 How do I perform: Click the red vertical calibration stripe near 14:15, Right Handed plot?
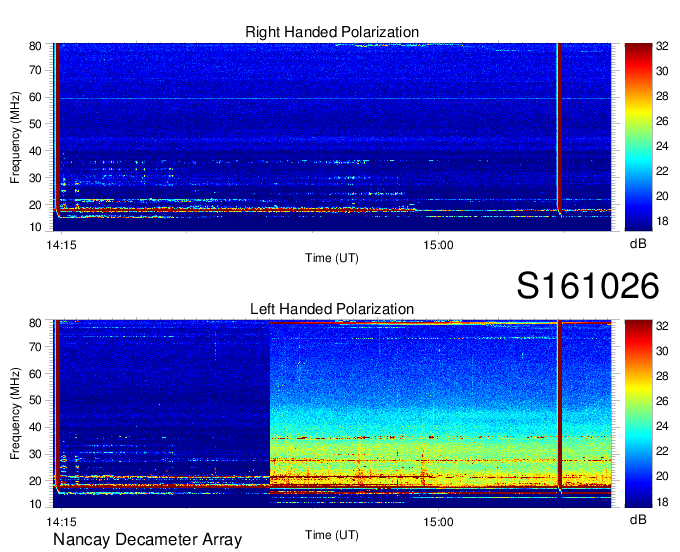pyautogui.click(x=58, y=126)
